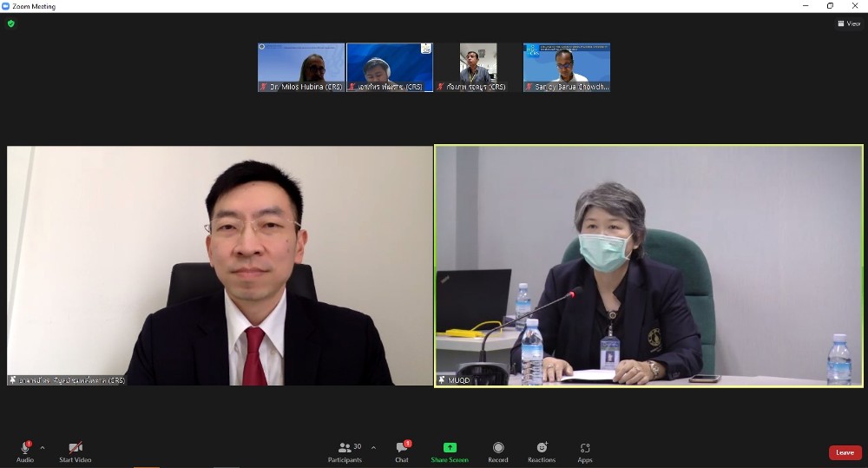Open the View layout menu
Viewport: 868px width, 468px height.
pos(848,23)
